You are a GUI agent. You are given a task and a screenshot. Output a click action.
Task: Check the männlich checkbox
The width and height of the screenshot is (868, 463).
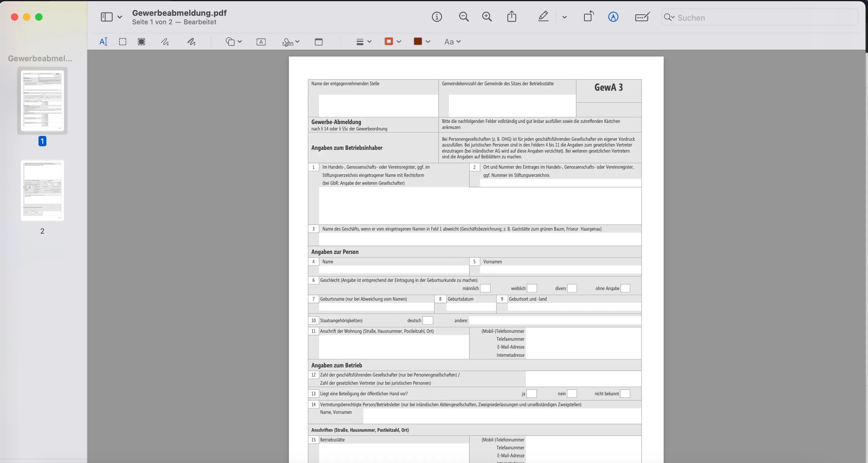(485, 288)
